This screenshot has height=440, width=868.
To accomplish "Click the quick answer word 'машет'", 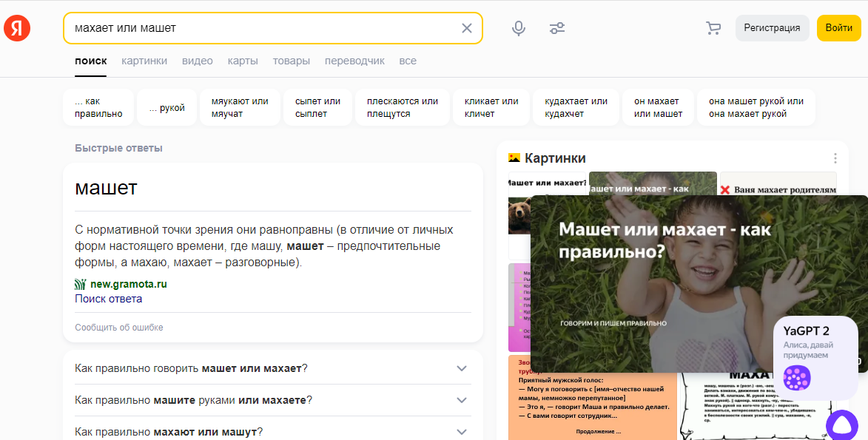I will [106, 188].
